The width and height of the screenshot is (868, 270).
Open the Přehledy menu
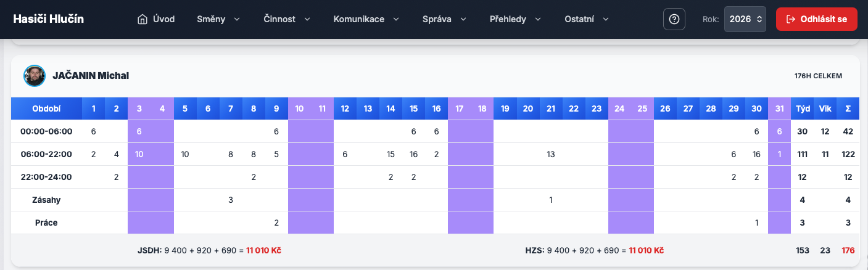[515, 19]
